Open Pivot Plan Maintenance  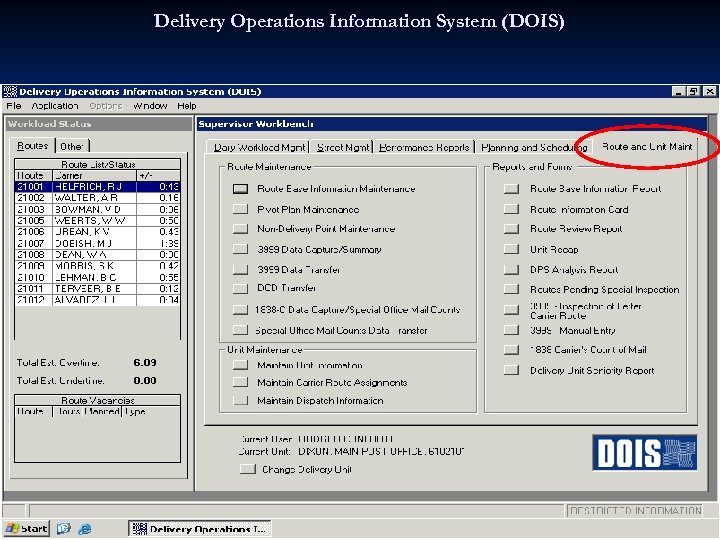[240, 209]
